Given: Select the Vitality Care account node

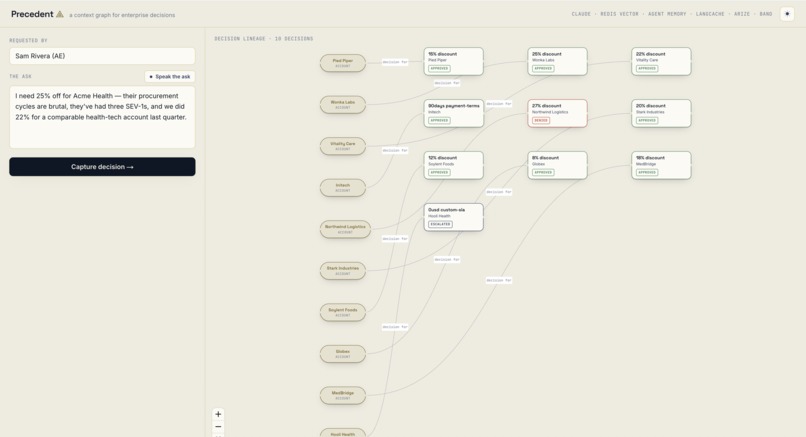Looking at the screenshot, I should tap(343, 146).
